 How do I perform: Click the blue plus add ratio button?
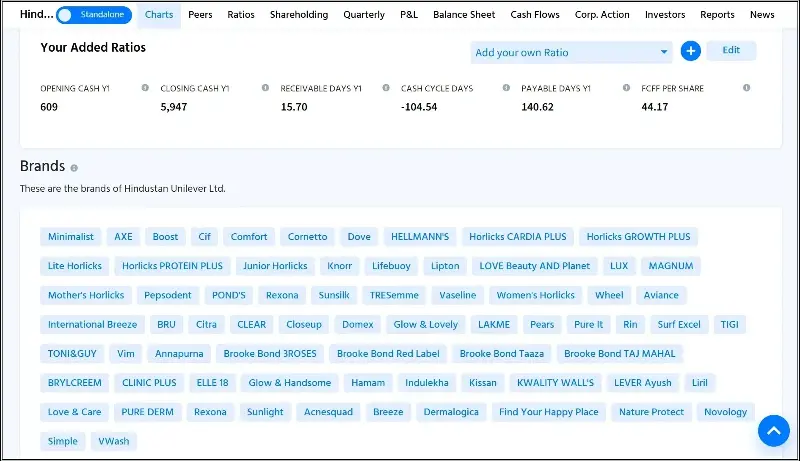tap(690, 51)
